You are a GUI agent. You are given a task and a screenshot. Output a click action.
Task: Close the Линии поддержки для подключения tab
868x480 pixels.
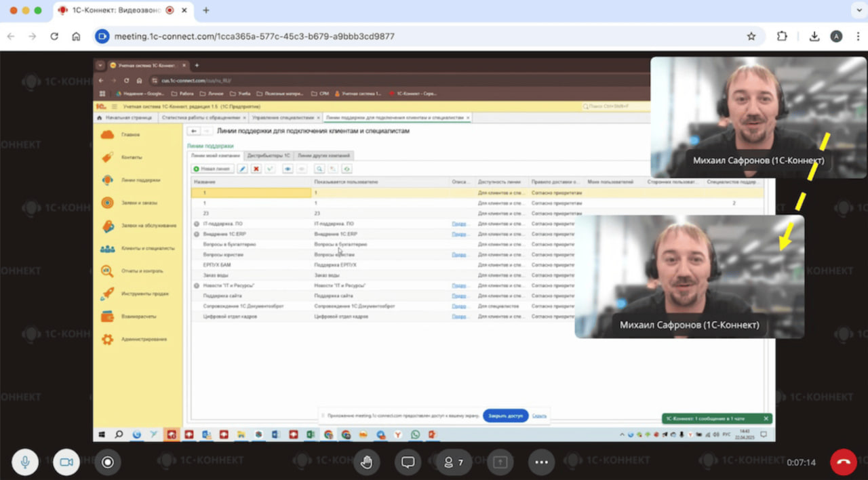click(468, 117)
